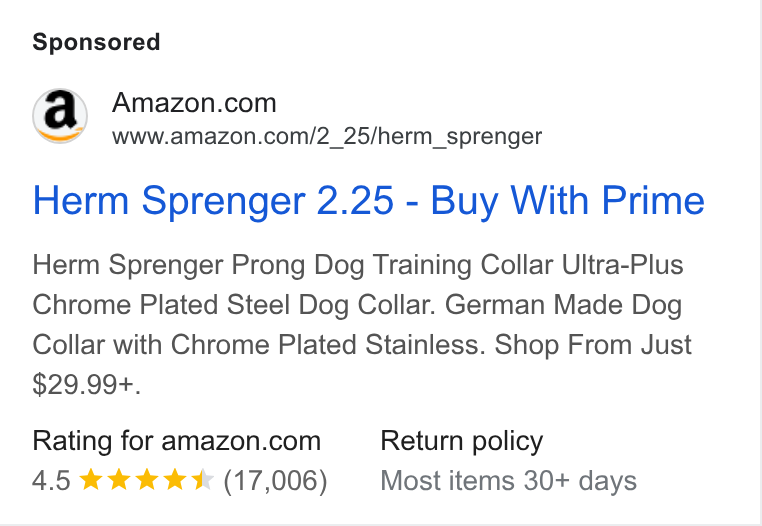Screen dimensions: 762x526
Task: Click the $29.99+ price text
Action: tap(87, 385)
